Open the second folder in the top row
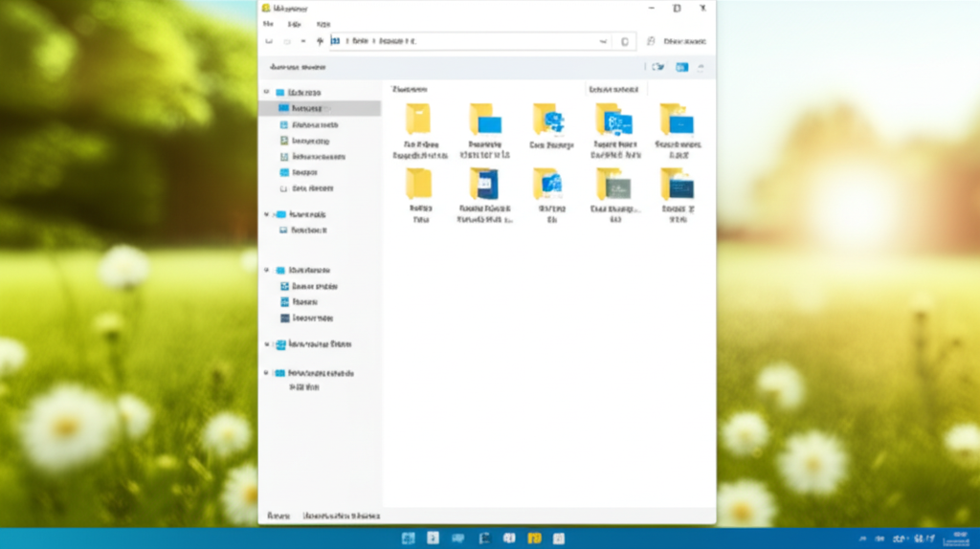Viewport: 980px width, 549px height. [x=485, y=120]
